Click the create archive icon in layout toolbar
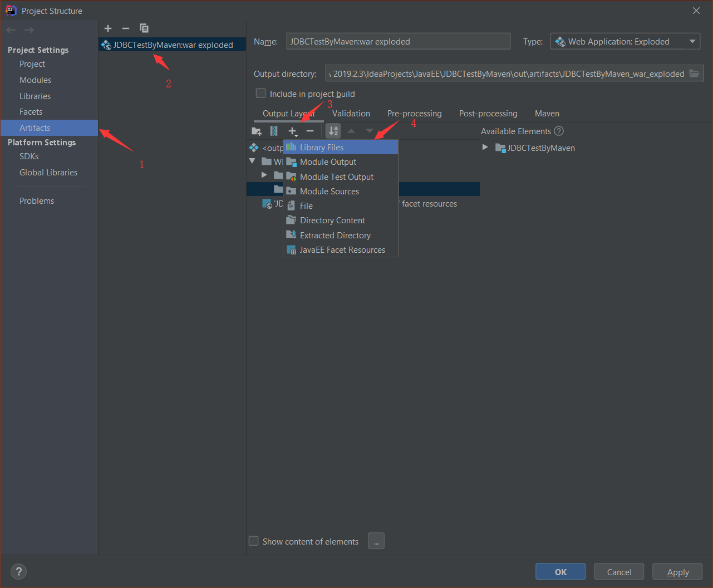The height and width of the screenshot is (588, 713). pos(274,131)
